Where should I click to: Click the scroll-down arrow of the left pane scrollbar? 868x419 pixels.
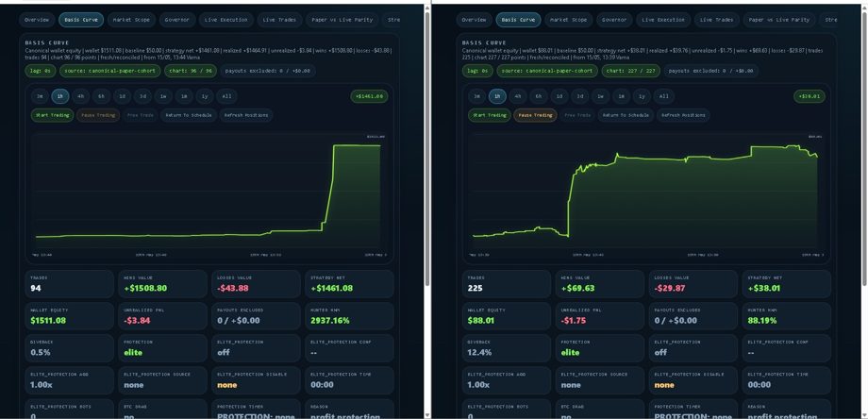tap(426, 414)
